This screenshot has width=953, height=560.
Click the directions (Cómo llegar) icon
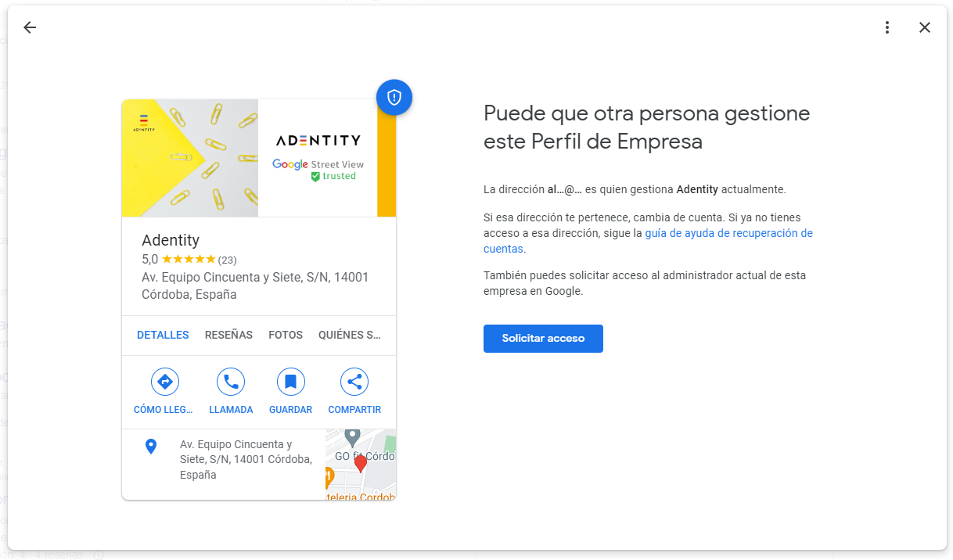tap(164, 382)
